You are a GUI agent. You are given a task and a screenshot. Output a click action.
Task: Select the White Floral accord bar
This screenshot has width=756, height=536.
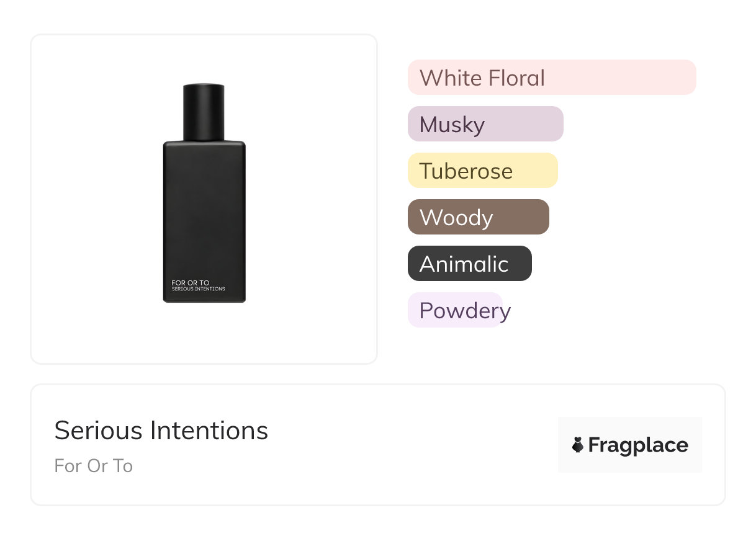(552, 78)
